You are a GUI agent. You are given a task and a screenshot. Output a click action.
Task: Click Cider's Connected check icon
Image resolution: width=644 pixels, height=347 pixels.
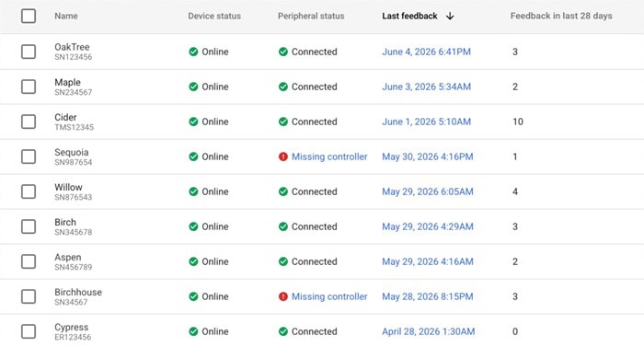283,121
